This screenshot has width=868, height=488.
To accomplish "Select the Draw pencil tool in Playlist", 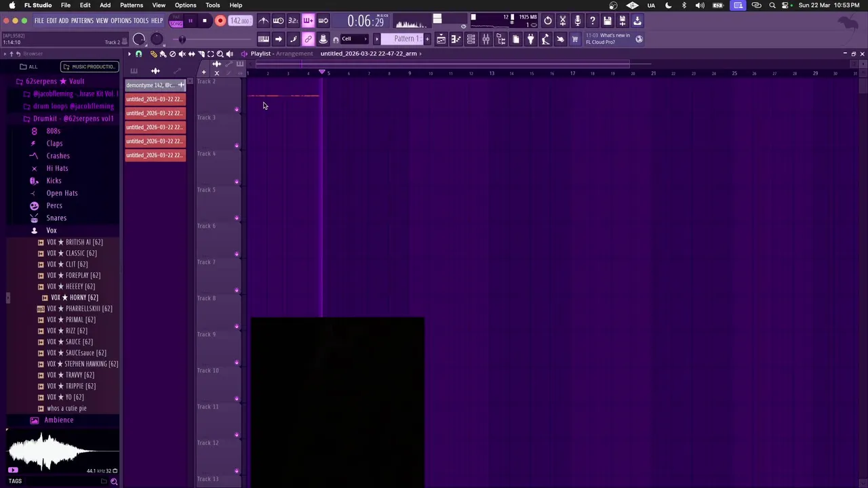I will (x=154, y=54).
